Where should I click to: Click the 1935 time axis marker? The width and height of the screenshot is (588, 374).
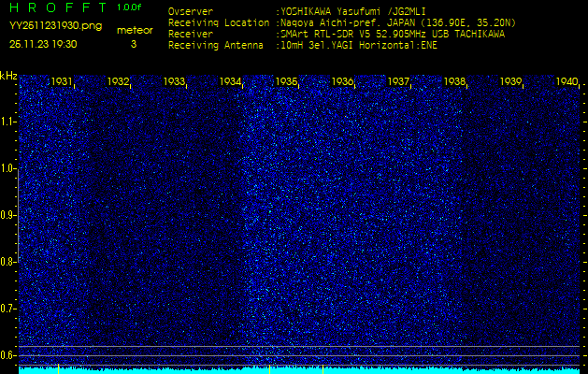pyautogui.click(x=286, y=81)
